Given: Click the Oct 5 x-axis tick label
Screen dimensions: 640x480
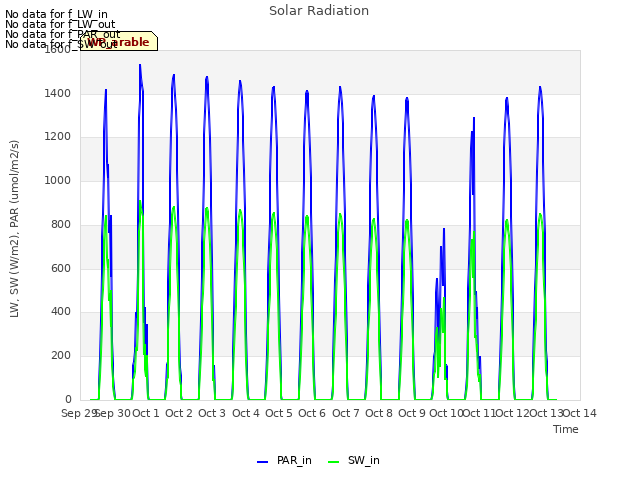Looking at the screenshot, I should click(279, 413).
